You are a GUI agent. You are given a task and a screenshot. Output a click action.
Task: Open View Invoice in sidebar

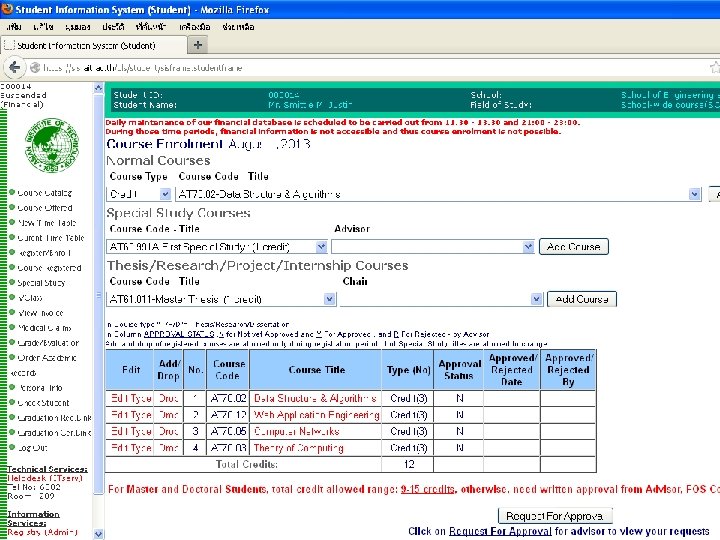tap(41, 313)
